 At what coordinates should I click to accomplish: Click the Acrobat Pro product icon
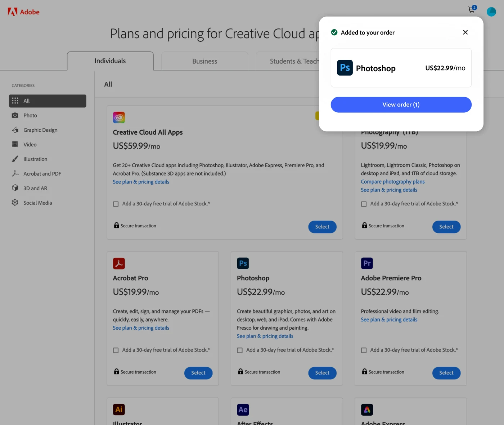point(119,263)
